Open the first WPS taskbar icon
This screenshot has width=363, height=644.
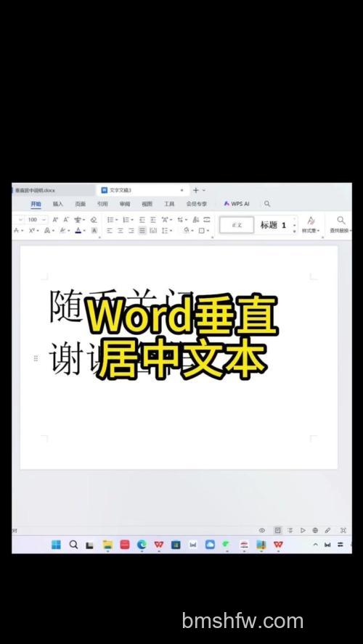(x=159, y=545)
